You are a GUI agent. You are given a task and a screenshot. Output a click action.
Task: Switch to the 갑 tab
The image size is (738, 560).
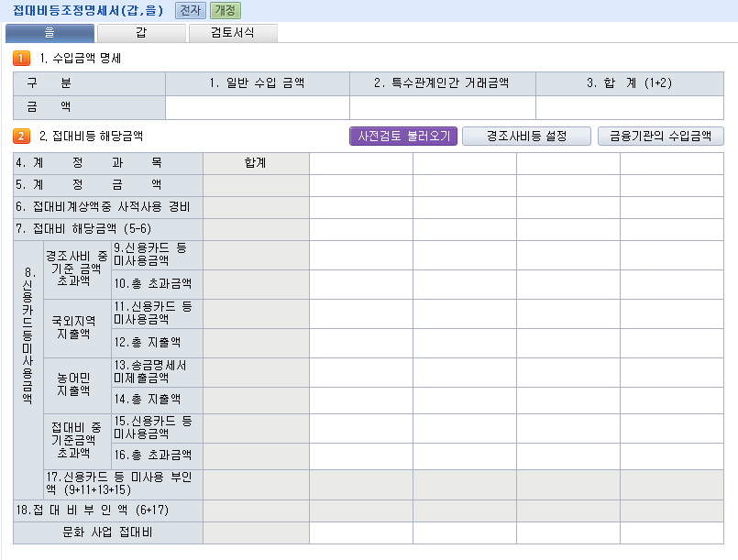coord(141,33)
